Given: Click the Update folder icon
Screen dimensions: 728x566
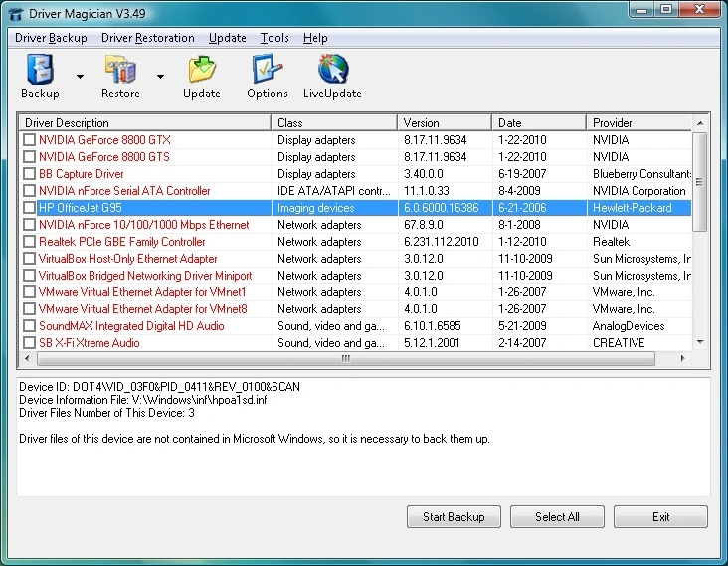Looking at the screenshot, I should 202,72.
